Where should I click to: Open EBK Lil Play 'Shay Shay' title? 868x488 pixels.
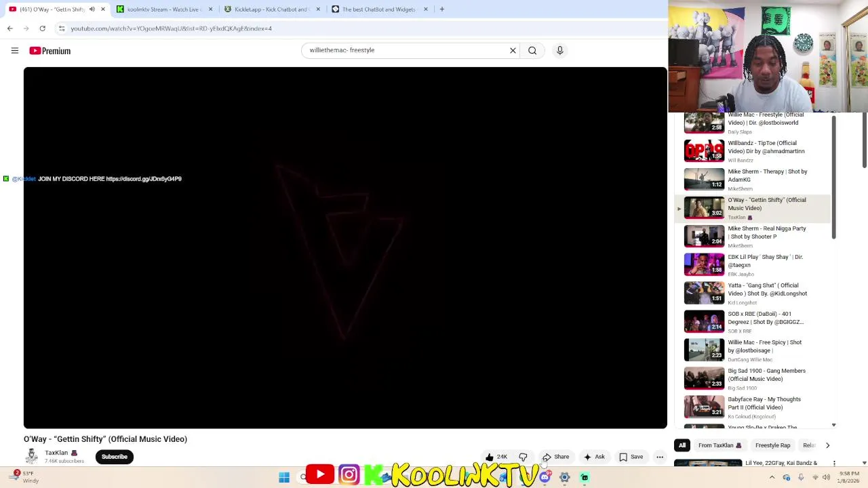[765, 261]
